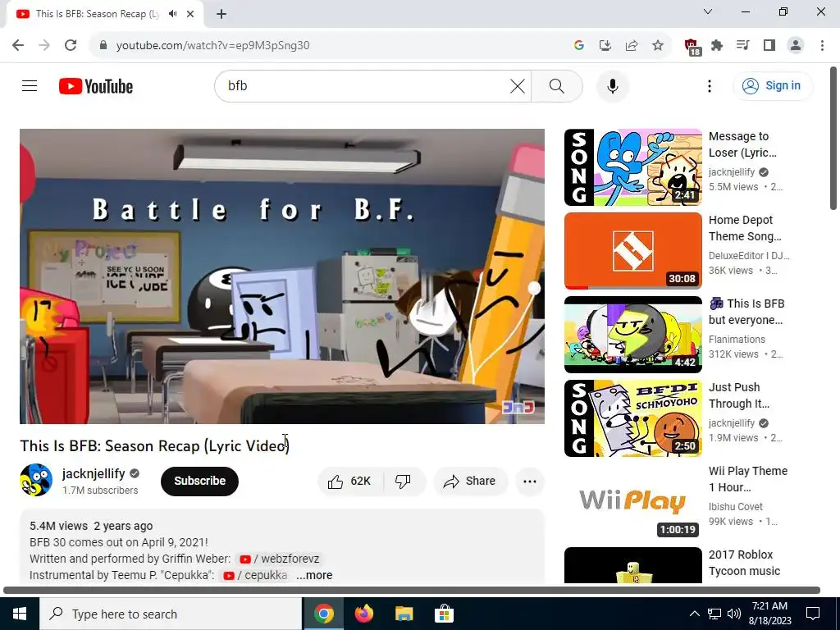Click jacknjellify channel name

[94, 473]
